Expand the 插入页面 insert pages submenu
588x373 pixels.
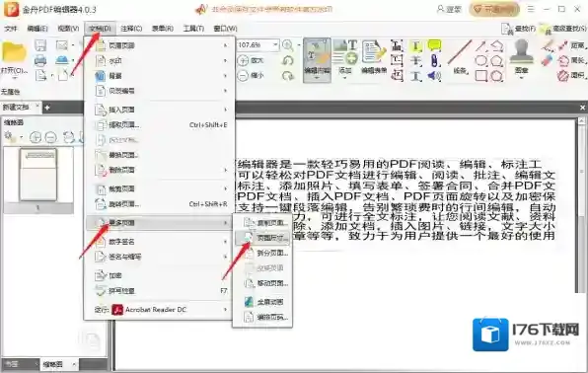[160, 110]
